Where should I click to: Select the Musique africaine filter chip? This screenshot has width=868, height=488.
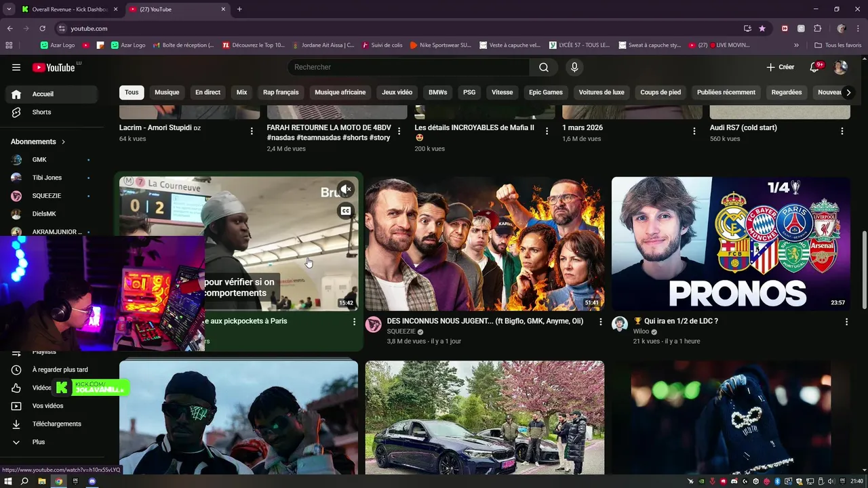pyautogui.click(x=340, y=92)
